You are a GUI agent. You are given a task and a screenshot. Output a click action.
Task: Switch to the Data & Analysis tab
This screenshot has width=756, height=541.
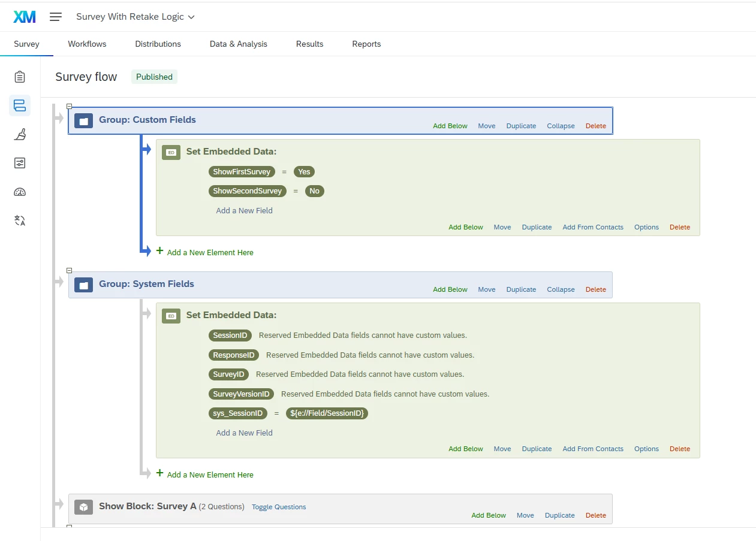[x=239, y=44]
